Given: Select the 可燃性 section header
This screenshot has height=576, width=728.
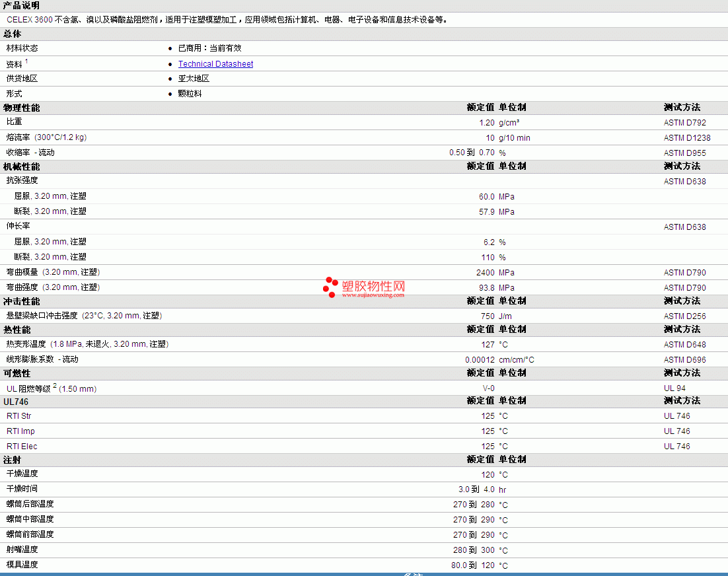Looking at the screenshot, I should tap(17, 374).
